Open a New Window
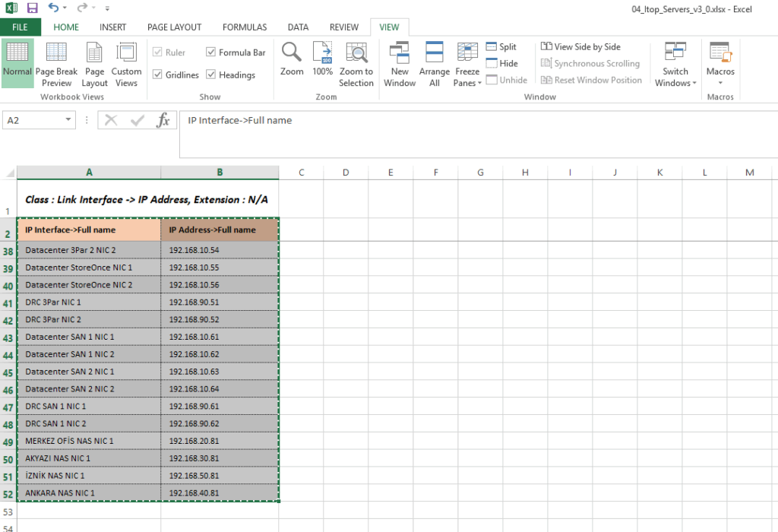The height and width of the screenshot is (532, 778). pyautogui.click(x=400, y=53)
